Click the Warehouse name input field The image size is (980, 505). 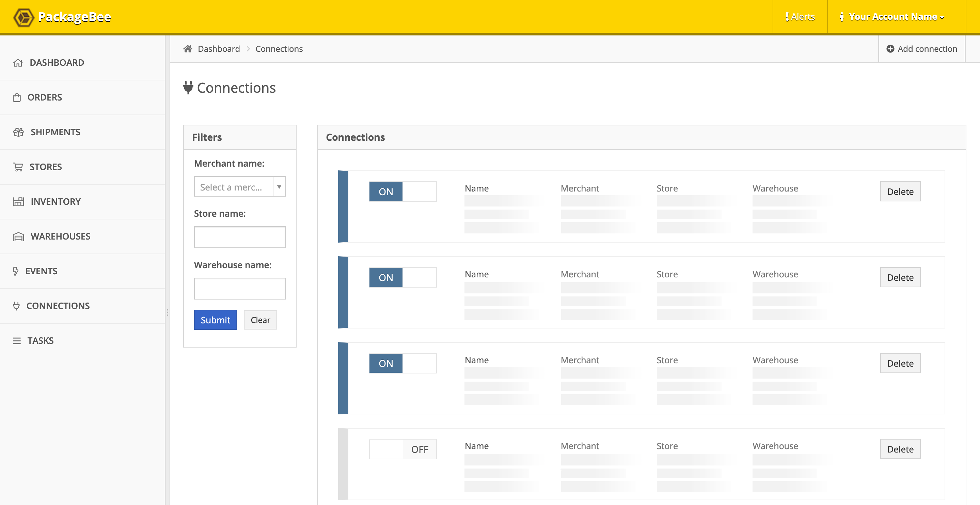click(x=240, y=289)
